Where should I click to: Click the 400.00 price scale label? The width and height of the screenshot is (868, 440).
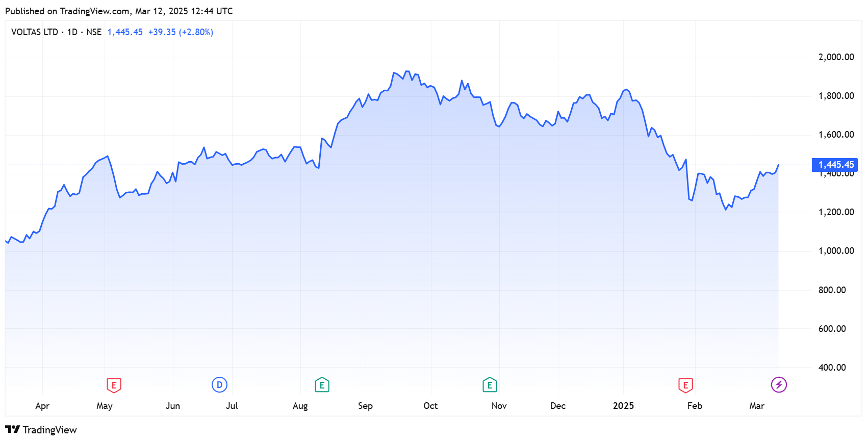pyautogui.click(x=832, y=368)
